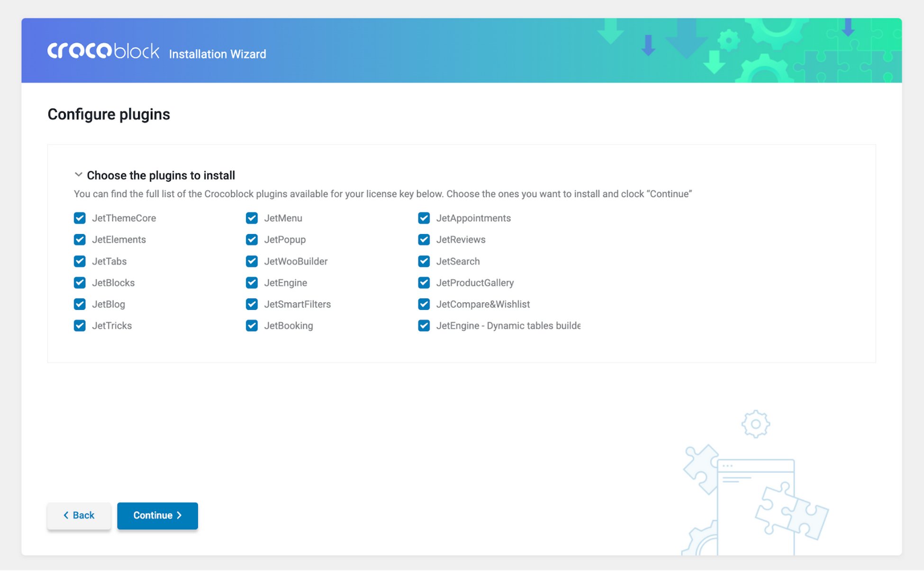Disable the JetWooBuilder checkbox

(252, 261)
